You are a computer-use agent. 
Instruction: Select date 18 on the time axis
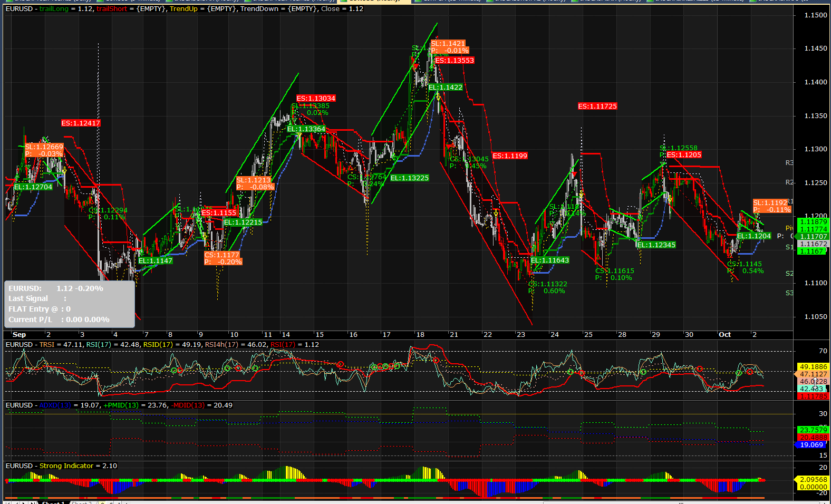point(420,334)
